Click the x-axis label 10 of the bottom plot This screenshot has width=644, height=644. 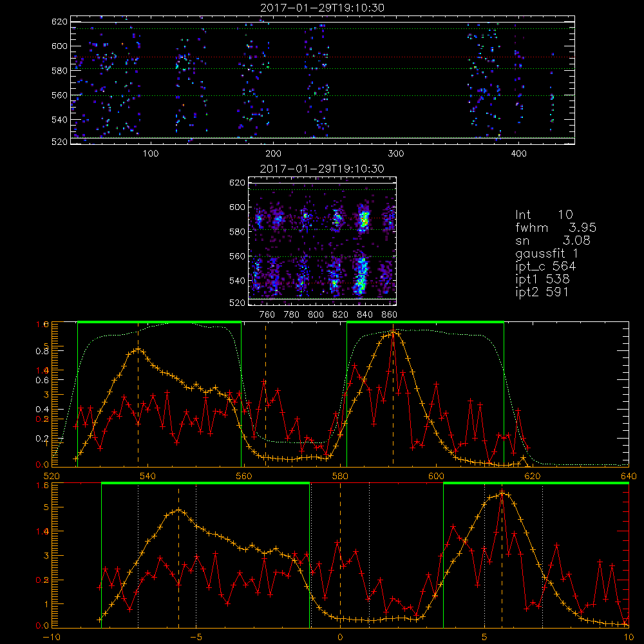click(629, 638)
